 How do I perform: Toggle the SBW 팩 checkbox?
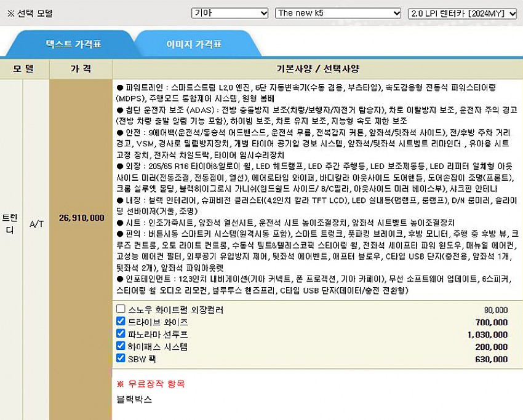click(x=121, y=358)
